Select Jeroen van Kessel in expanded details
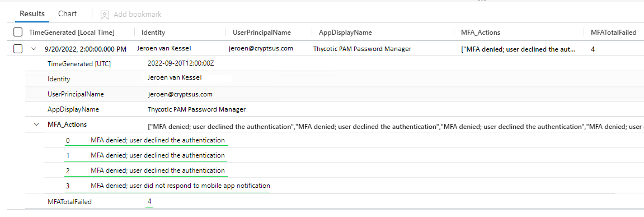This screenshot has height=217, width=644. (x=174, y=77)
